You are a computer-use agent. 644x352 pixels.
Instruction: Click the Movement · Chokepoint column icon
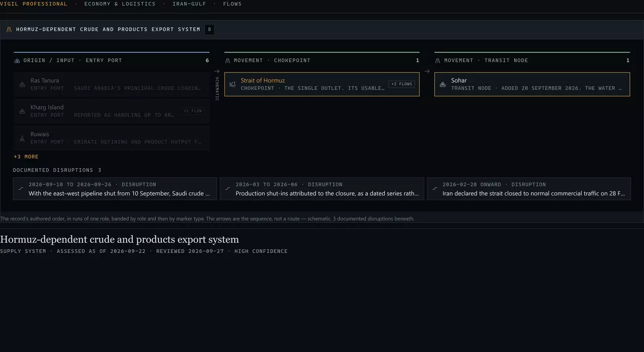(227, 60)
